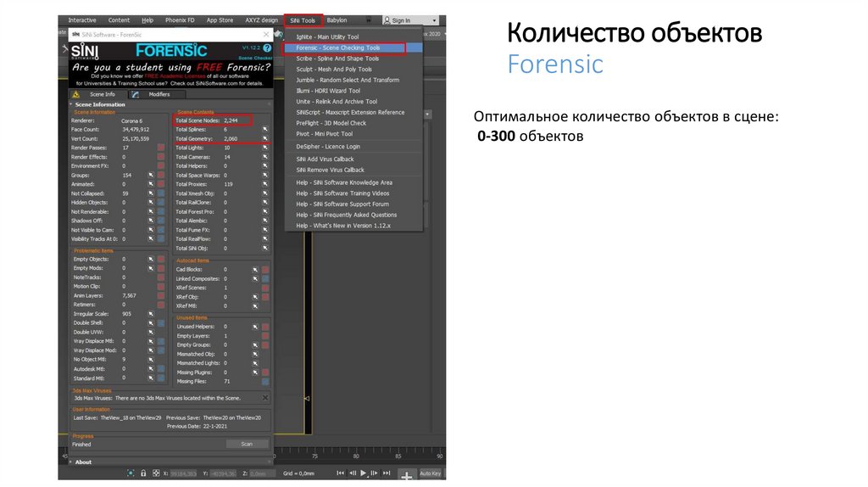Click red fix button for Render Passes
Screen dimensions: 868x487
coord(160,148)
